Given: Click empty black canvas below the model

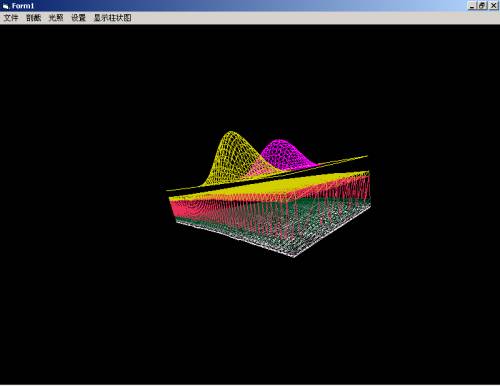Looking at the screenshot, I should [x=250, y=317].
